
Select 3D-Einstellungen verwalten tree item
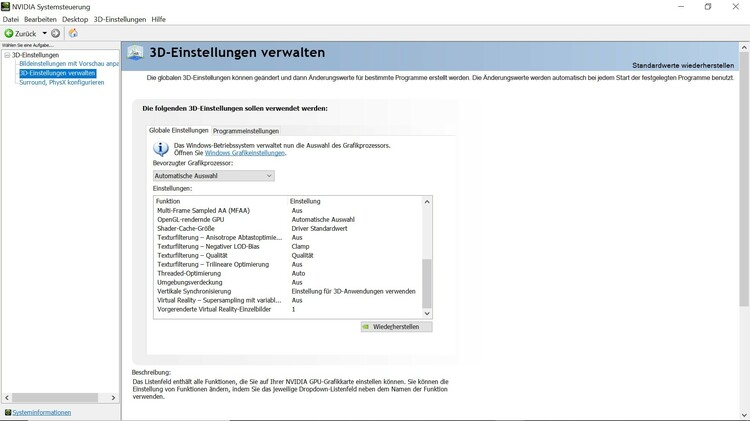click(x=57, y=73)
